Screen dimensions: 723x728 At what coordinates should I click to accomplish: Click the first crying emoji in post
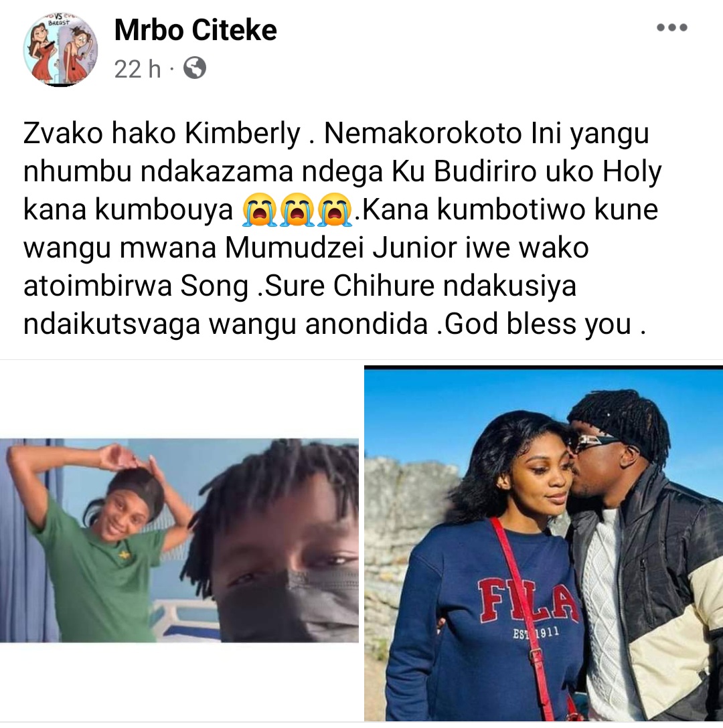(260, 210)
